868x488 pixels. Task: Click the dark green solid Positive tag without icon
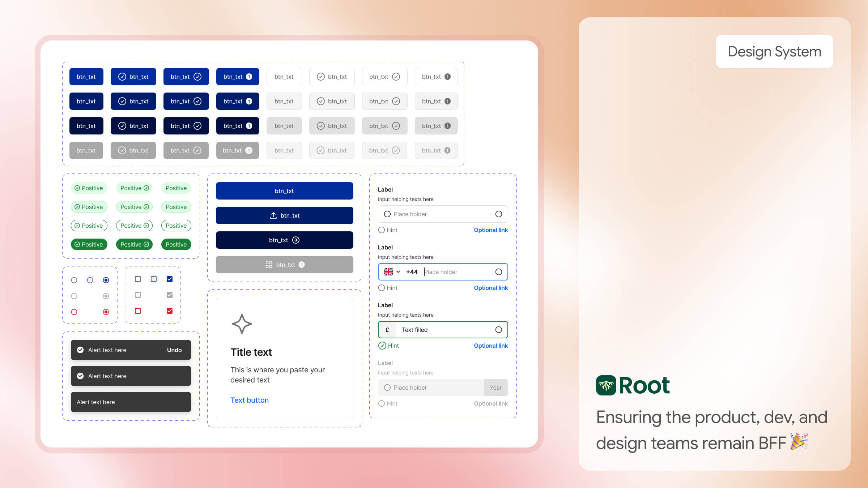(176, 244)
